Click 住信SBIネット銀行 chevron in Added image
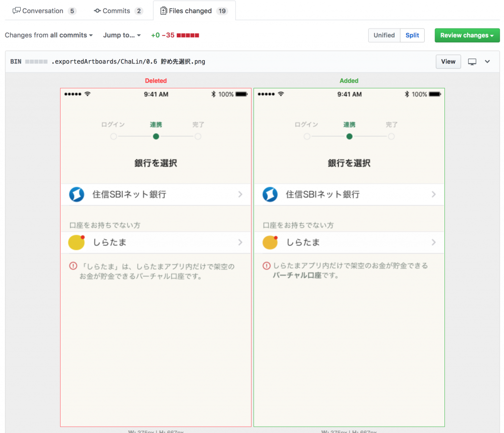The width and height of the screenshot is (504, 433). tap(434, 194)
